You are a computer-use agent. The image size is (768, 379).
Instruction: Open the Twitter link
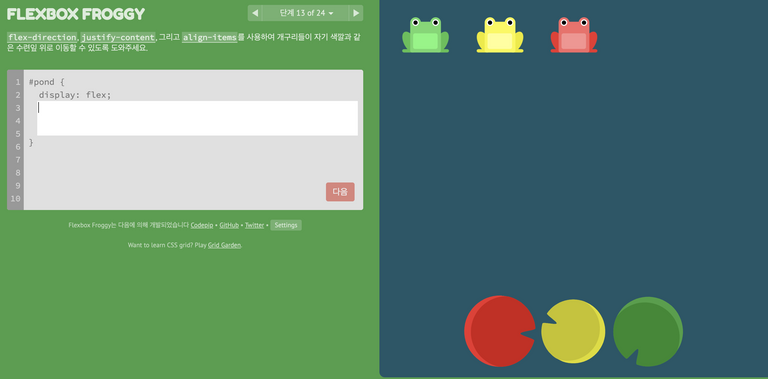point(255,225)
